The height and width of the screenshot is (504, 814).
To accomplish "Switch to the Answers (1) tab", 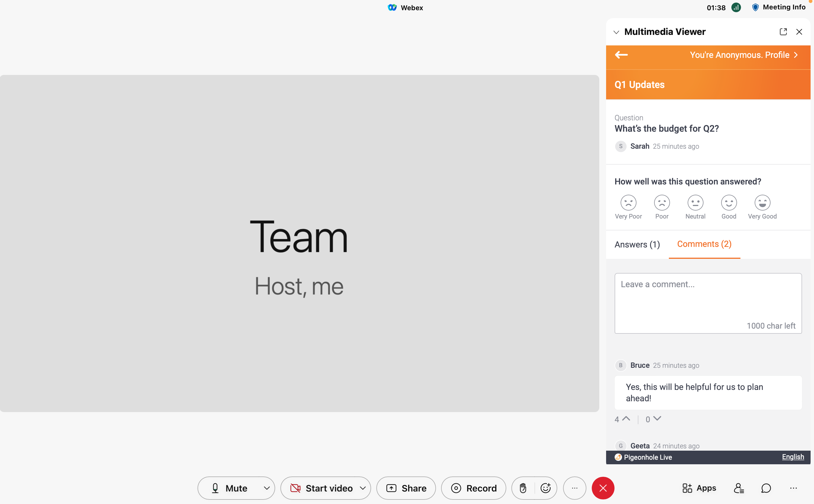I will (637, 244).
